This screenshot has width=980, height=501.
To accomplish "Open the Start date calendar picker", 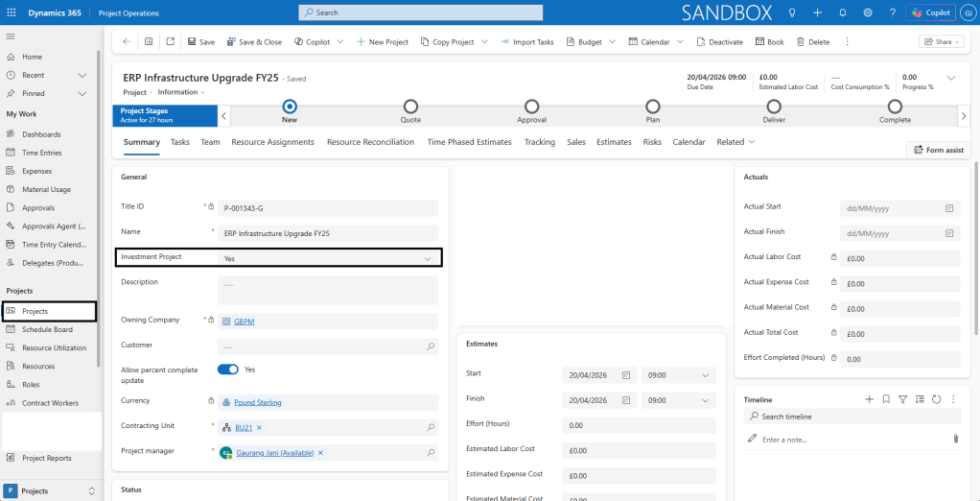I will [x=626, y=375].
